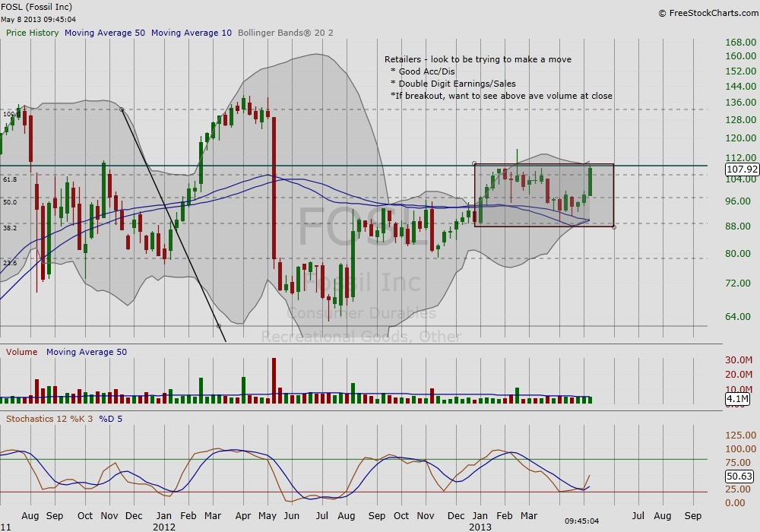Click the 61.8 Fibonacci level label
Viewport: 760px width, 532px height.
(10, 179)
